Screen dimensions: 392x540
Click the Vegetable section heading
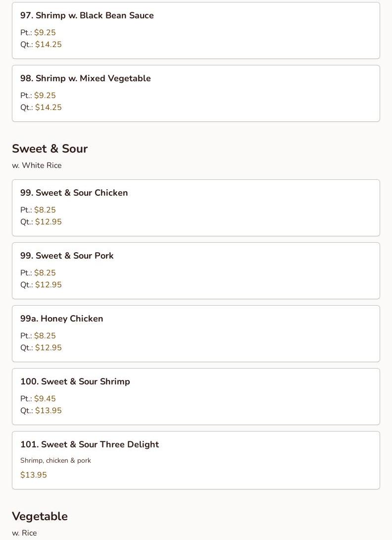[40, 516]
